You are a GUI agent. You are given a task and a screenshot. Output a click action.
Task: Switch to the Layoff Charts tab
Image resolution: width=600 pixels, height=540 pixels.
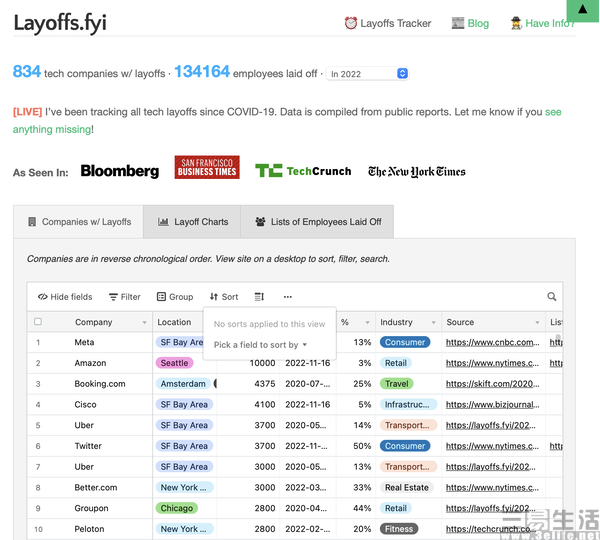click(192, 222)
